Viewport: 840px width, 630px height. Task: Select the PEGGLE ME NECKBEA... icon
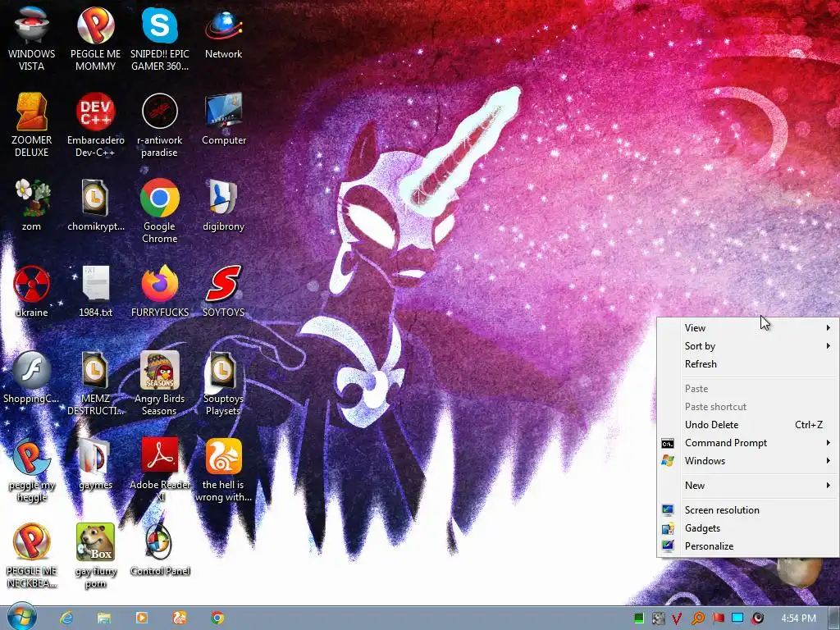[x=32, y=556]
